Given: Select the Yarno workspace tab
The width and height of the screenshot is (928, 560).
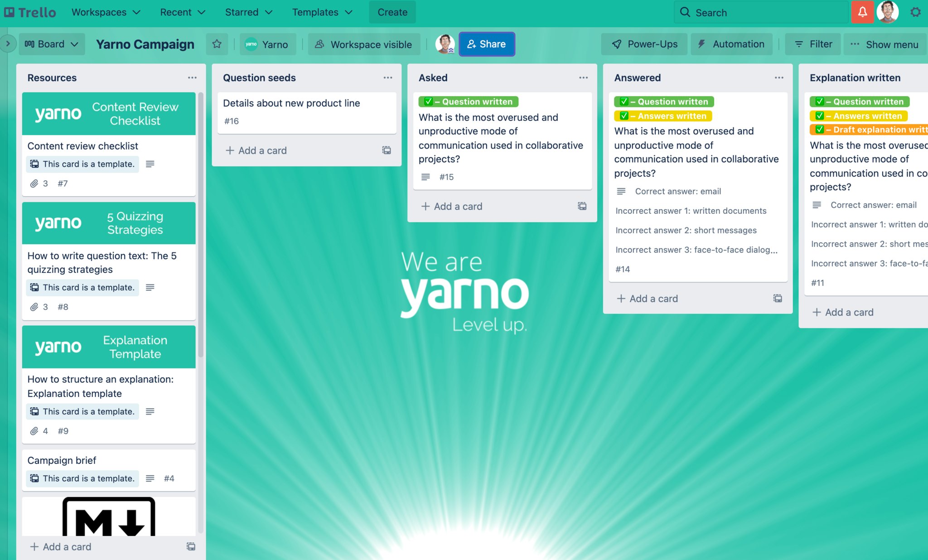Looking at the screenshot, I should point(268,44).
